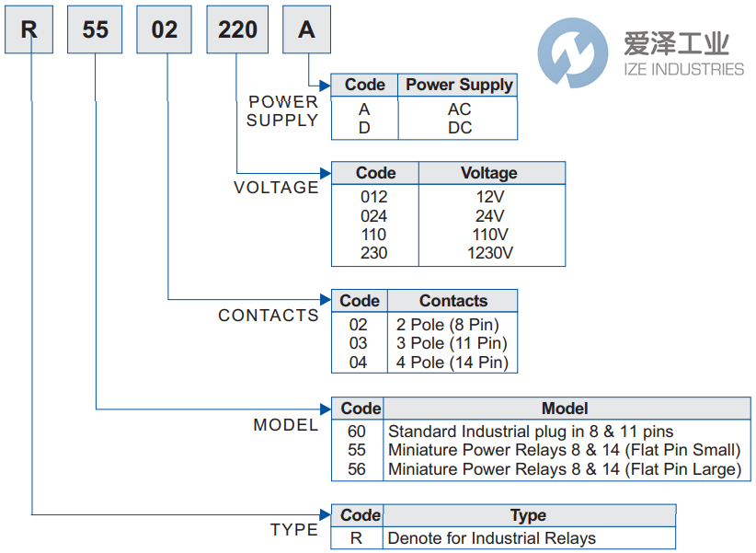Select the 'A' code box

pos(305,29)
